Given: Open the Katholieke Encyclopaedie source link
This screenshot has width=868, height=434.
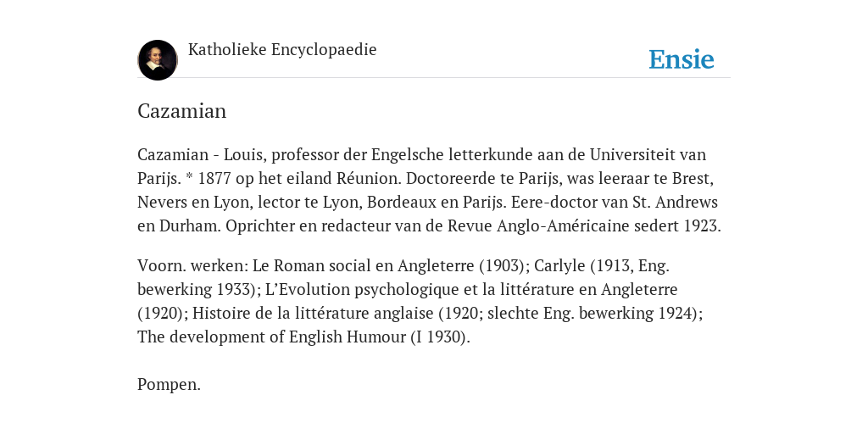Looking at the screenshot, I should coord(282,50).
